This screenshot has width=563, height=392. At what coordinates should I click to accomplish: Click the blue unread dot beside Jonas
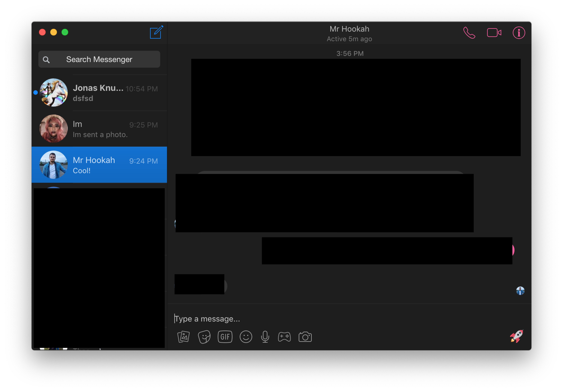[x=36, y=93]
